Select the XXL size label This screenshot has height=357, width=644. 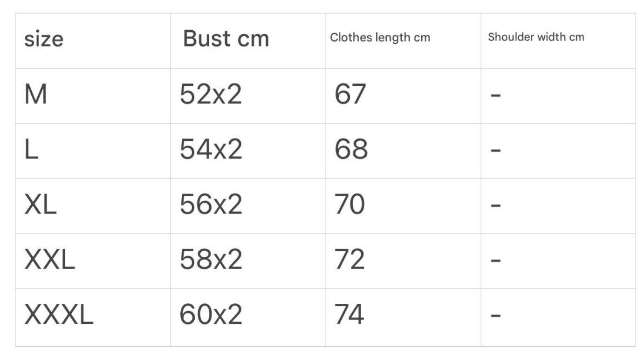[49, 260]
